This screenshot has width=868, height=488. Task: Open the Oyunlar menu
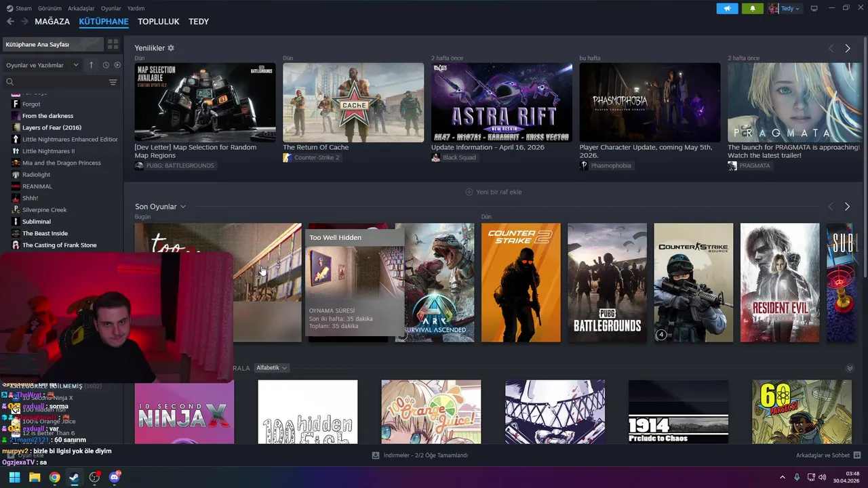[111, 8]
